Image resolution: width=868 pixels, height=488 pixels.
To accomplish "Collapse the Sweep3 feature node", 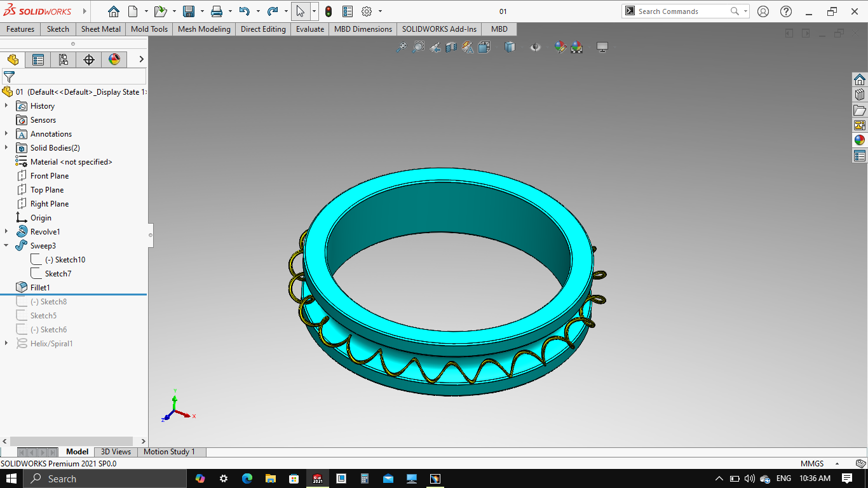I will pos(6,246).
